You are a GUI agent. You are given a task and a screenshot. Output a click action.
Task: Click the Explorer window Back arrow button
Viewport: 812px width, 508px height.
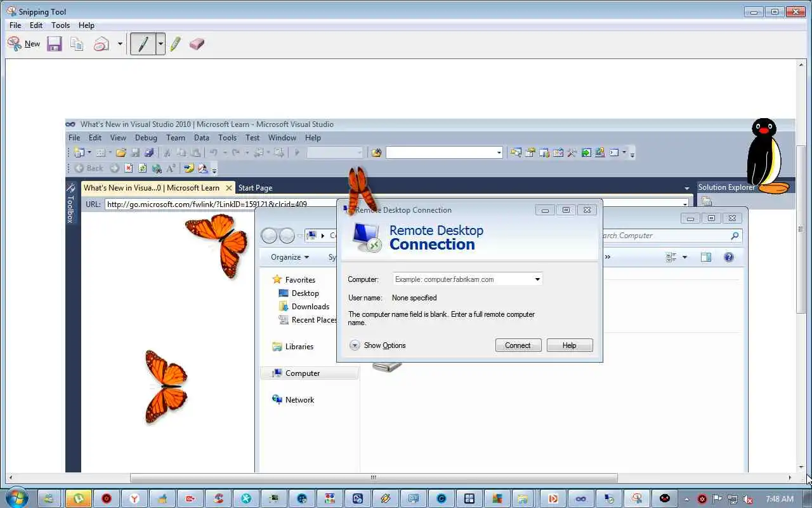coord(269,236)
